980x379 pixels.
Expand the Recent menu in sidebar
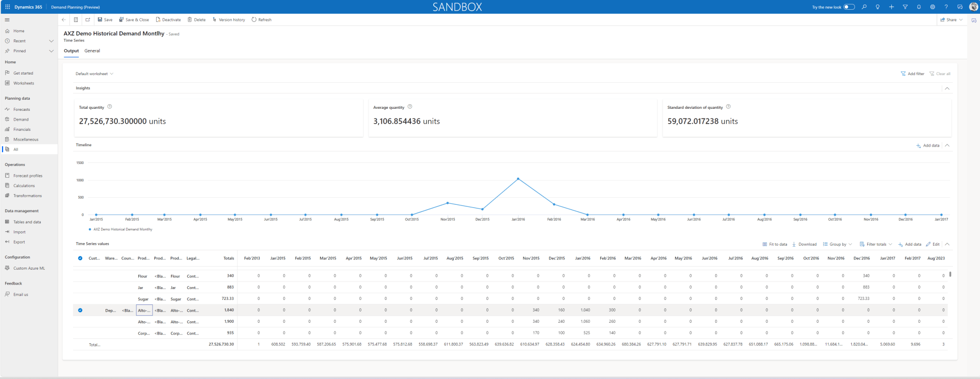coord(51,41)
